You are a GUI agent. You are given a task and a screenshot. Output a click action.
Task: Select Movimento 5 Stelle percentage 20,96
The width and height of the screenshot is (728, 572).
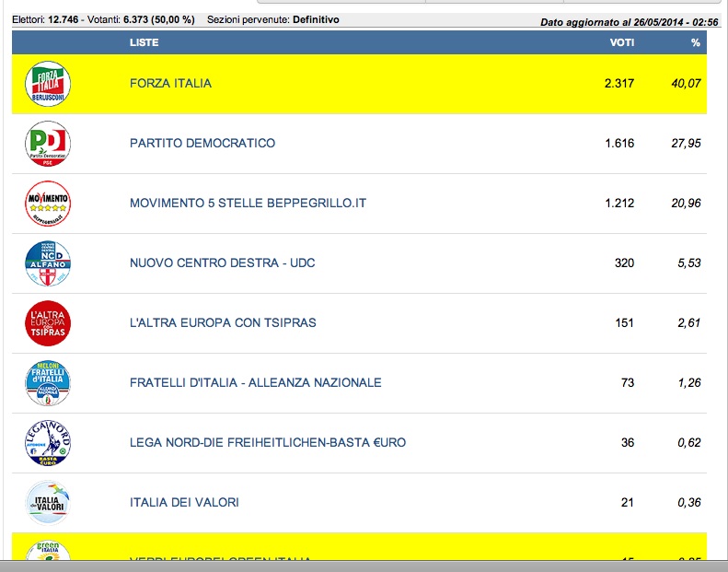coord(686,203)
